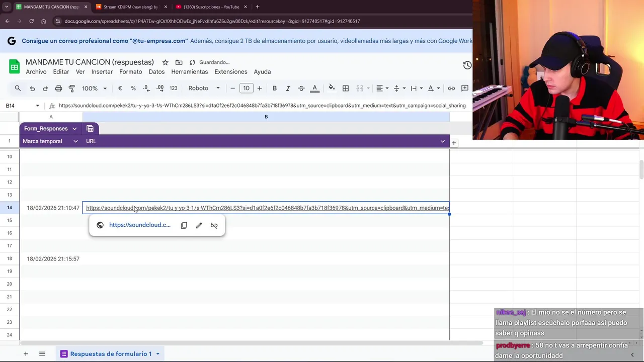Screen dimensions: 644x362
Task: Click the Google Sheets home logo
Action: (x=14, y=67)
